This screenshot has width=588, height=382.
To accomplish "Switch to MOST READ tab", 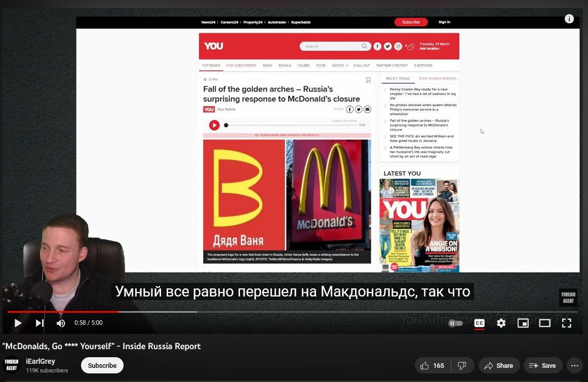I will (x=398, y=78).
